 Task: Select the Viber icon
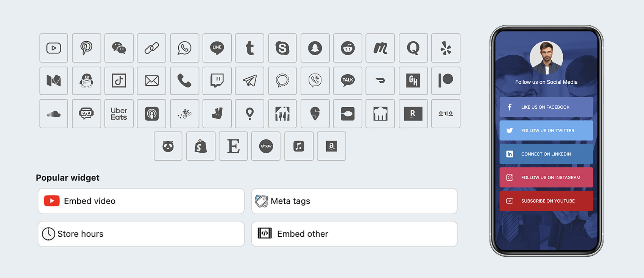315,81
